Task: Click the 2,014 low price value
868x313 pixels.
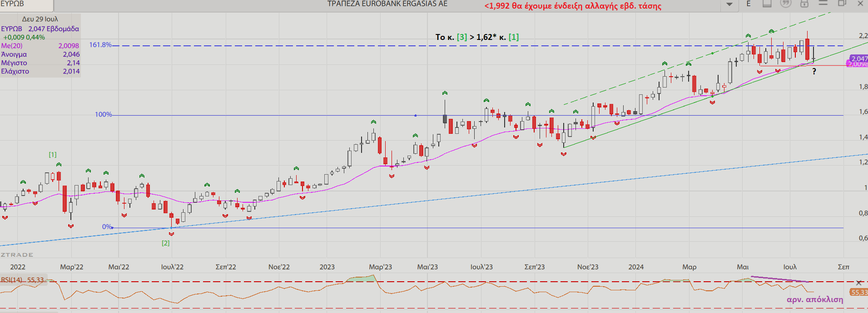Action: pos(71,71)
